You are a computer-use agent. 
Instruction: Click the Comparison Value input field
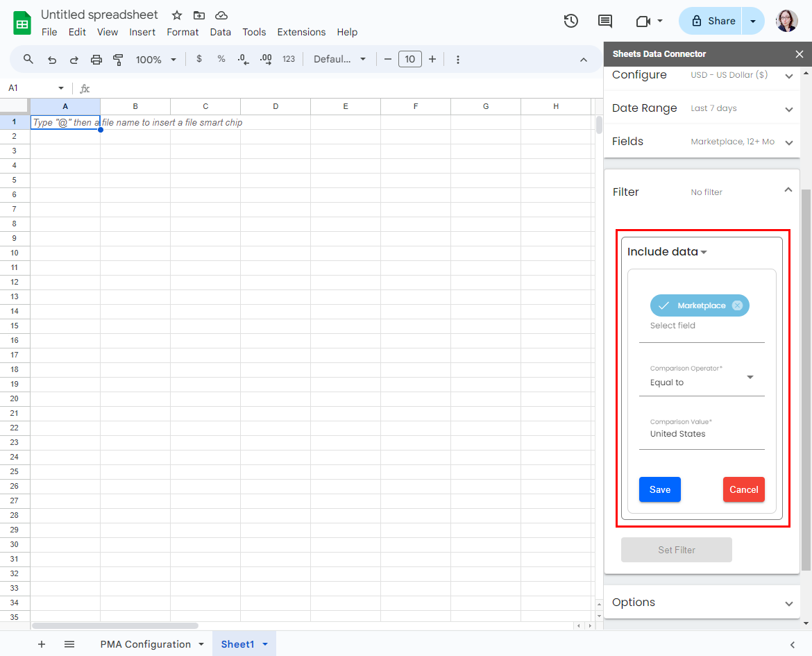pos(702,434)
